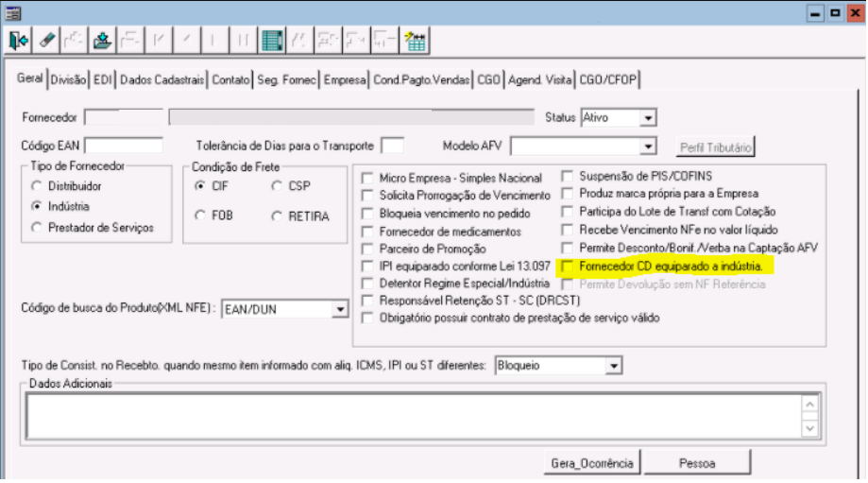Image resolution: width=868 pixels, height=483 pixels.
Task: Check Suspensão de PIS/COFINS
Action: pyautogui.click(x=567, y=176)
